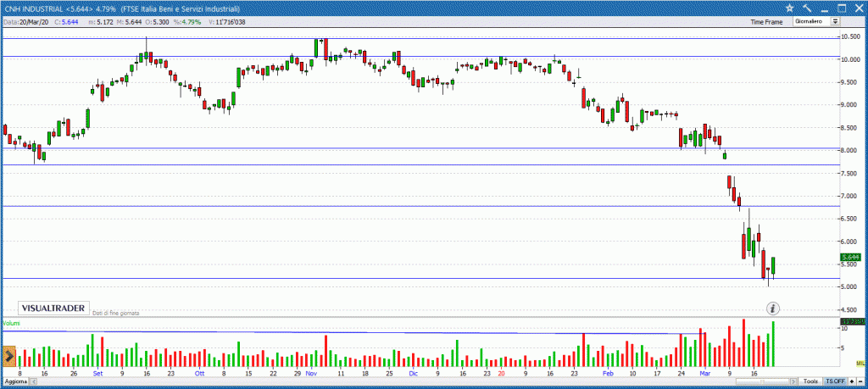
Task: Toggle the TS OFF button
Action: [x=835, y=382]
